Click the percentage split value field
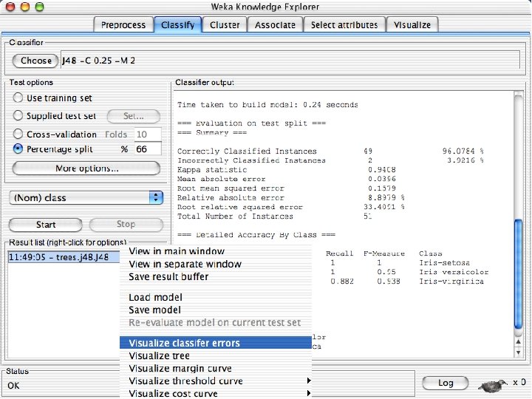Screen dimensions: 532x399 pos(148,149)
